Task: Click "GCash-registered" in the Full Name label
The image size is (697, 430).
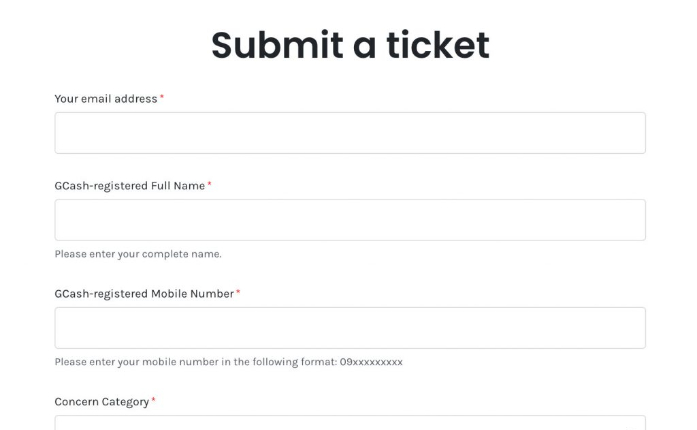Action: (101, 186)
